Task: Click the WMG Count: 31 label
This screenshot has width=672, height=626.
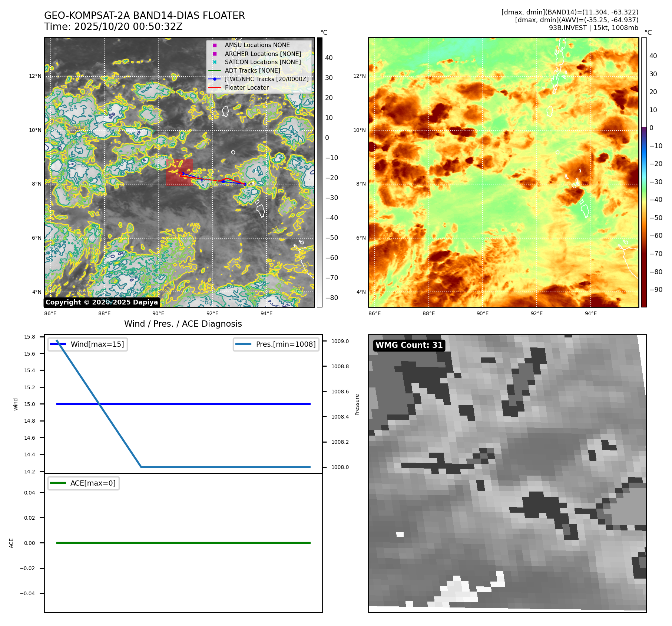Action: [x=409, y=345]
